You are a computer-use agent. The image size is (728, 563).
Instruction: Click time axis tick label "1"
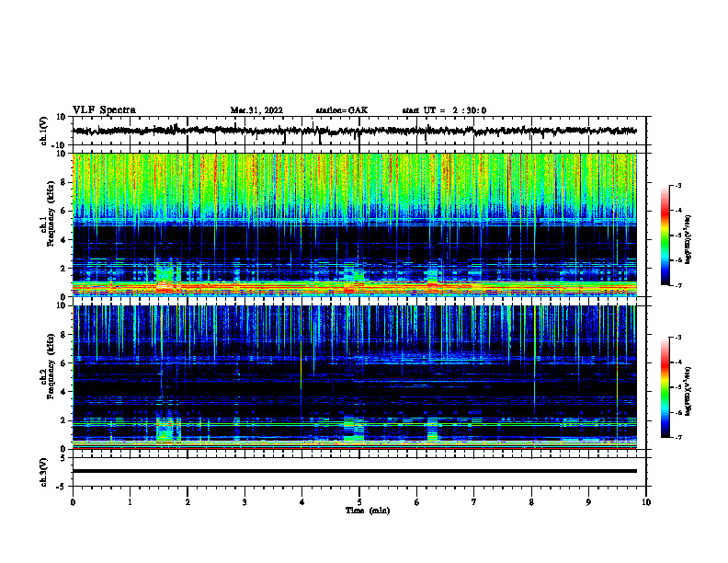[x=130, y=502]
